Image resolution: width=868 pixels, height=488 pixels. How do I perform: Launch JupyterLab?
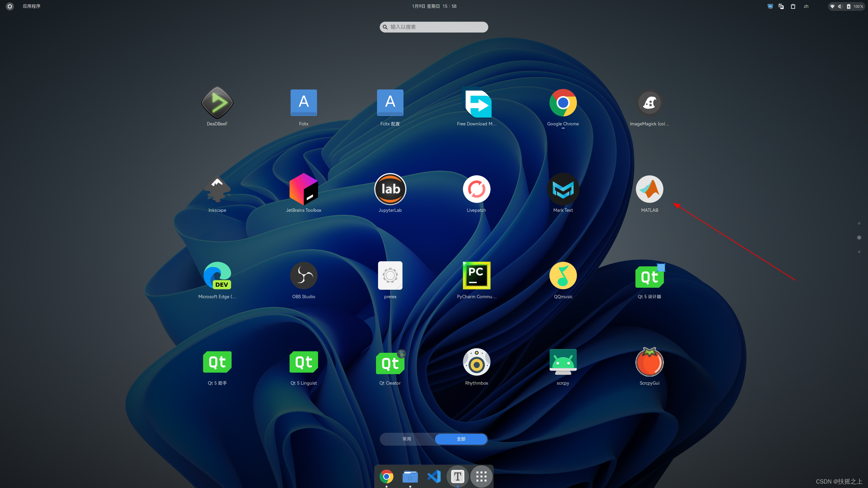[x=390, y=189]
